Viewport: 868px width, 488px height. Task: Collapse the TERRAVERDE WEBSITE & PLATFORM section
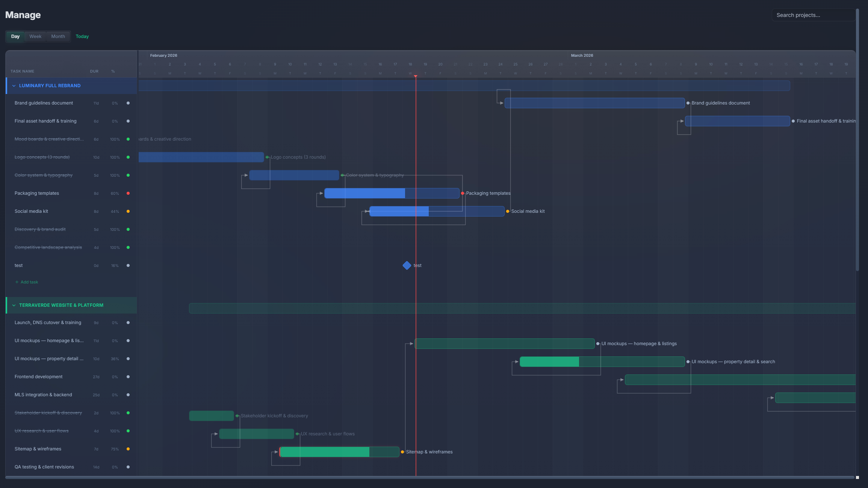click(x=14, y=305)
